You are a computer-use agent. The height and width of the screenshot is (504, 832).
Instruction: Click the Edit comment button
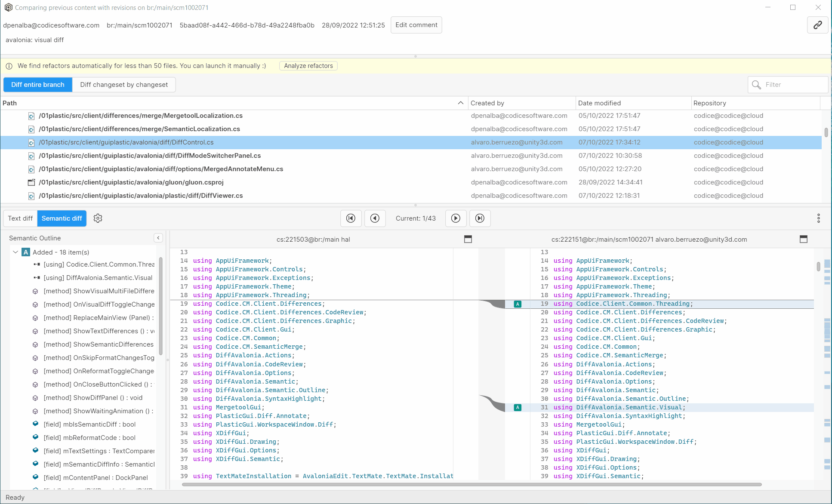click(416, 25)
